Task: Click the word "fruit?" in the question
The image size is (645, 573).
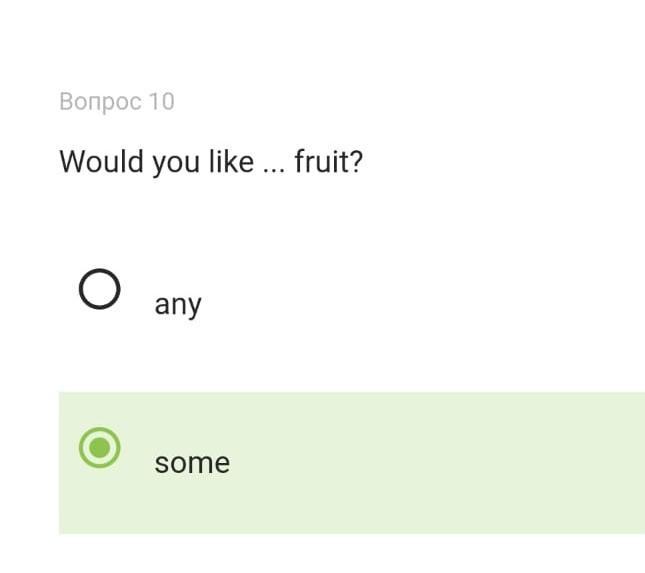Action: [x=328, y=161]
